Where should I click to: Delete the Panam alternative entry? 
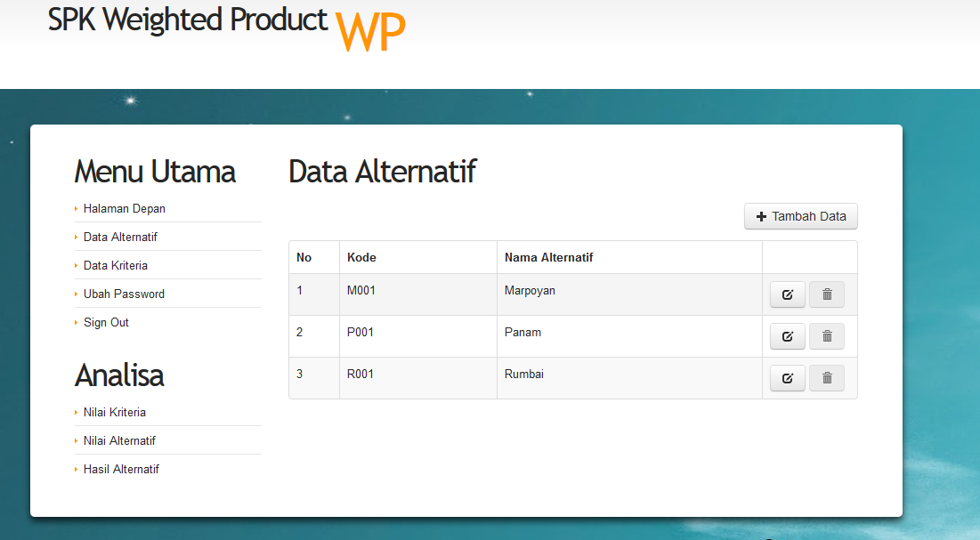coord(827,336)
